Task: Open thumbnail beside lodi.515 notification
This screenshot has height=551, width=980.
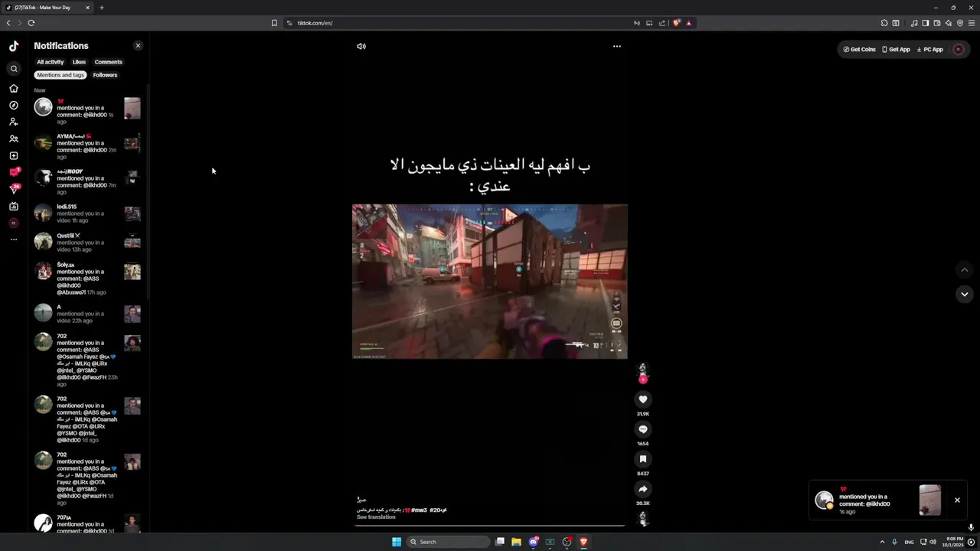Action: (x=132, y=214)
